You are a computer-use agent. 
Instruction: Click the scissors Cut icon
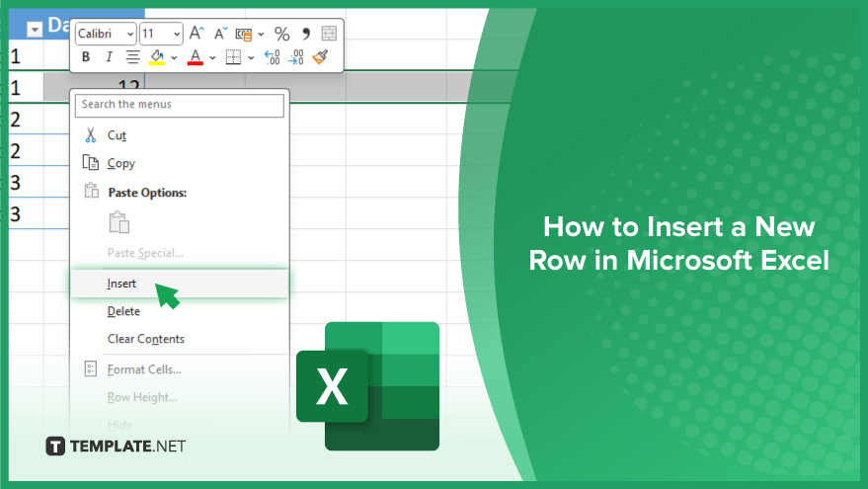[x=90, y=135]
